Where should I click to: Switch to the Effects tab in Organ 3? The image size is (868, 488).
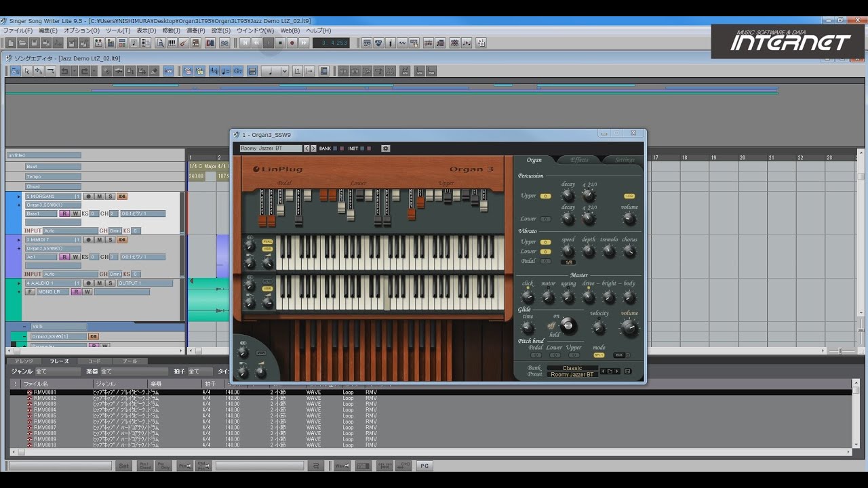tap(579, 160)
